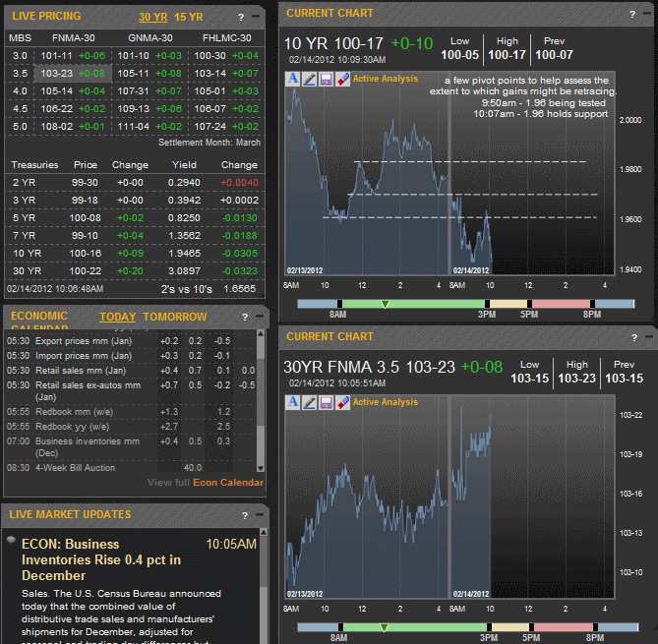The width and height of the screenshot is (658, 644).
Task: Select the text annotation tool on 10 YR chart
Action: click(294, 80)
